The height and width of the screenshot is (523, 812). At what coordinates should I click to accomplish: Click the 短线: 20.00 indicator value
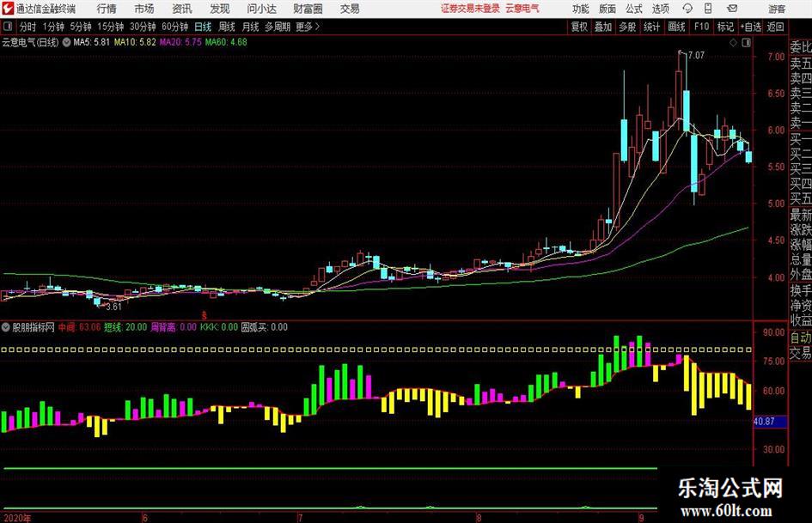point(125,327)
